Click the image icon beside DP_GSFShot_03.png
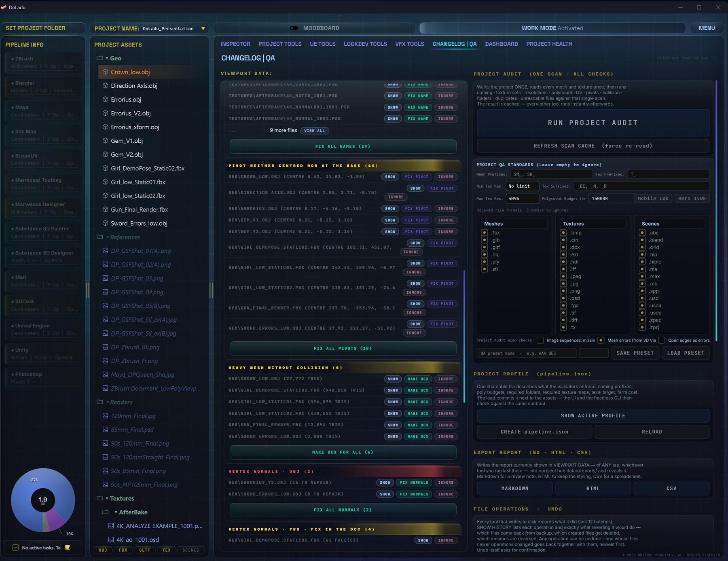 [x=105, y=278]
